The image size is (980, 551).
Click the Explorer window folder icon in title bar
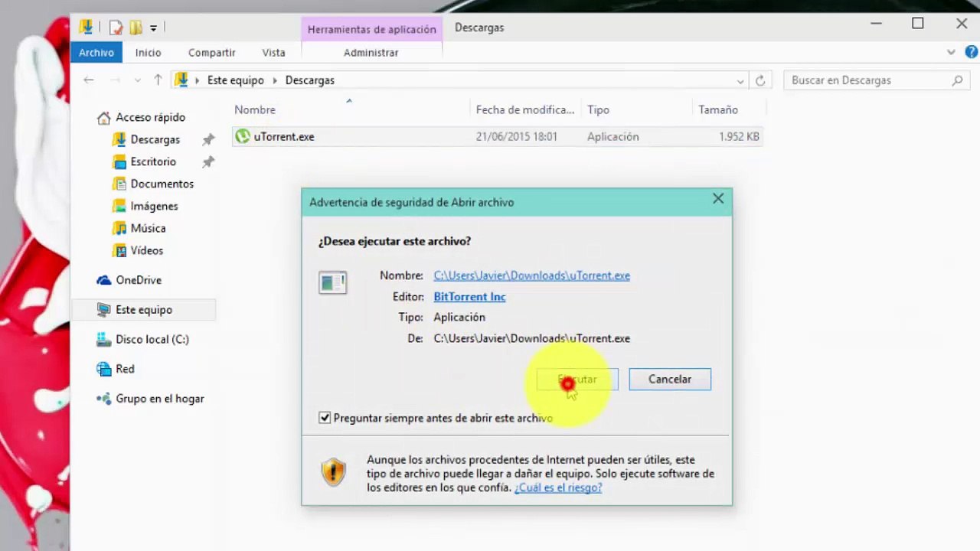tap(86, 28)
